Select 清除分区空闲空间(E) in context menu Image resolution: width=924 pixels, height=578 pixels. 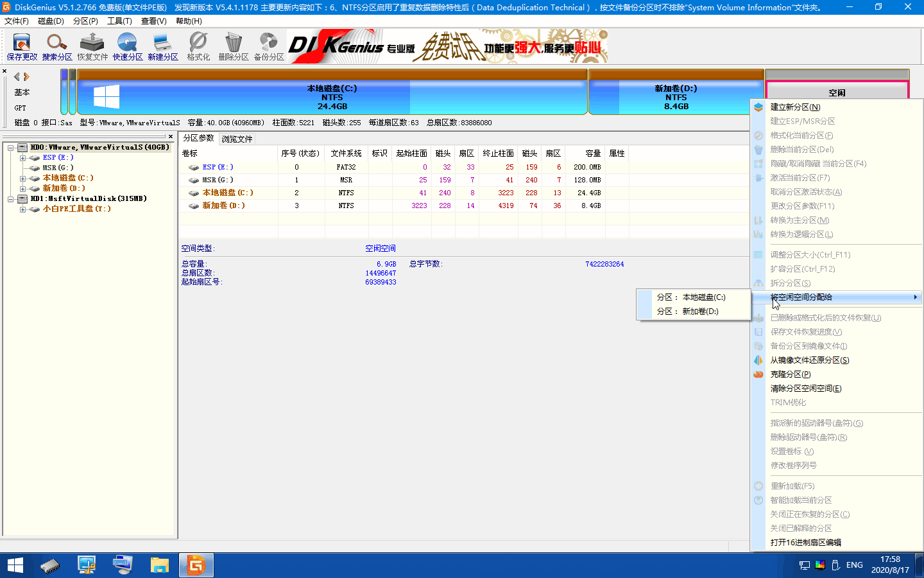pos(837,389)
